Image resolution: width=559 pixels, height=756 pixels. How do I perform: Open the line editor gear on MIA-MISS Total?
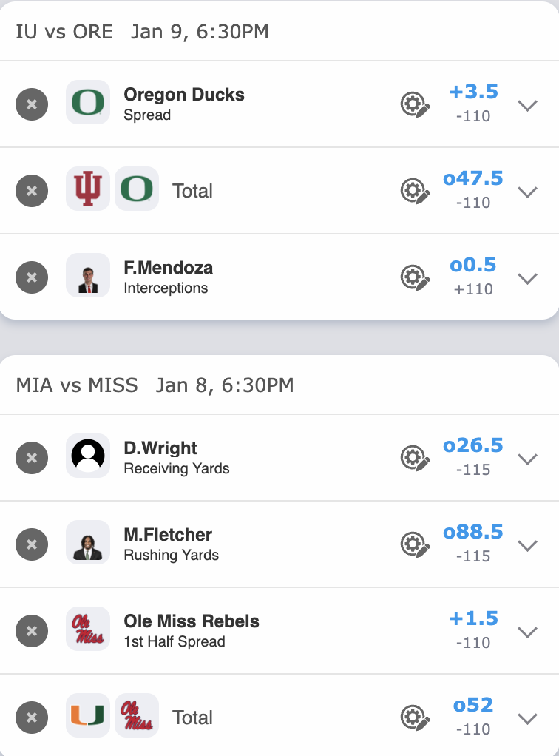tap(414, 717)
